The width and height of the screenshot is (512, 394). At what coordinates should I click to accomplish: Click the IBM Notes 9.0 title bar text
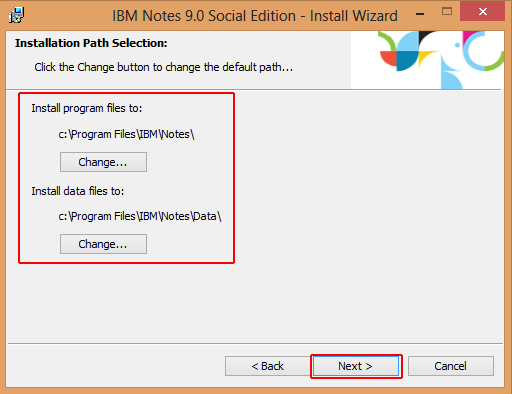(255, 16)
